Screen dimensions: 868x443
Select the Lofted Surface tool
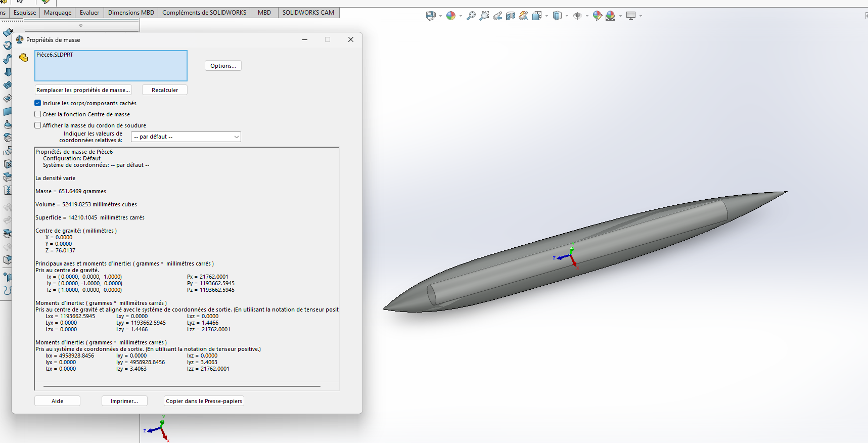click(8, 72)
